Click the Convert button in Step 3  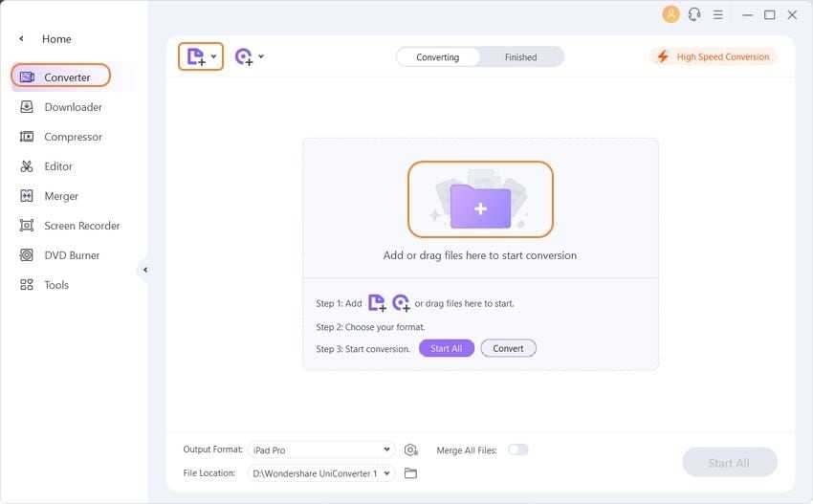tap(508, 348)
